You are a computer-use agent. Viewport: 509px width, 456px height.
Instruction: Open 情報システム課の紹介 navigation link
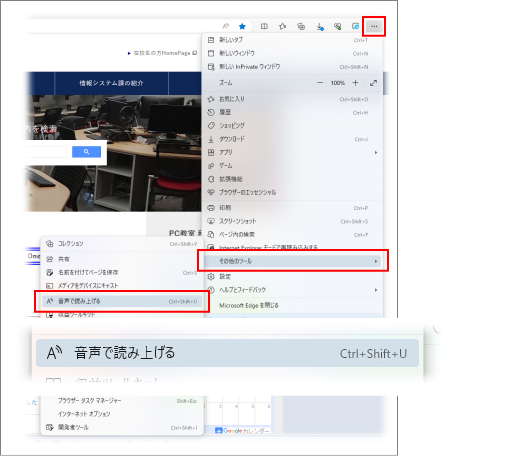coord(111,83)
